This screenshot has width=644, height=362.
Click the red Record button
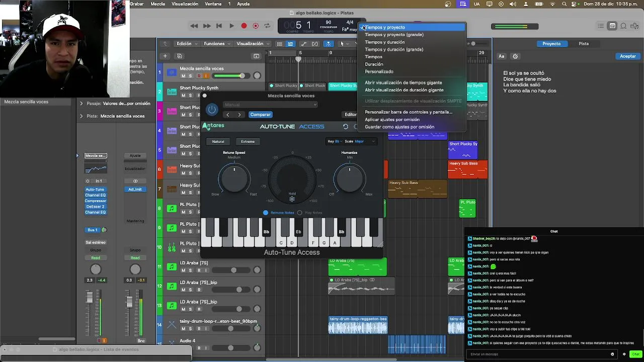(x=244, y=26)
